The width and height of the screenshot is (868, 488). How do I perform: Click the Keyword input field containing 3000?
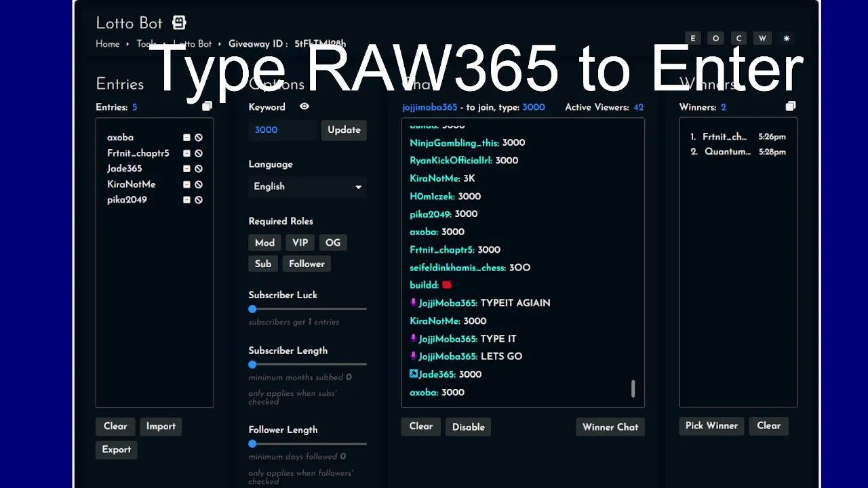tap(283, 130)
